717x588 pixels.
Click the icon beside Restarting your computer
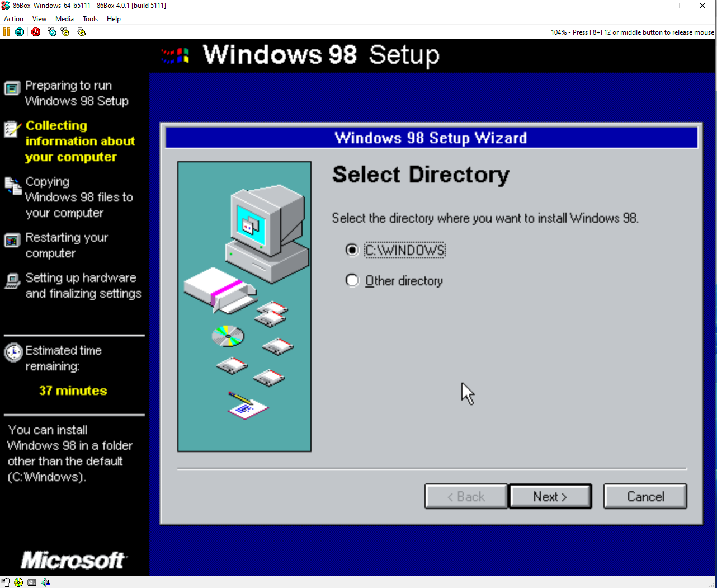pyautogui.click(x=12, y=241)
